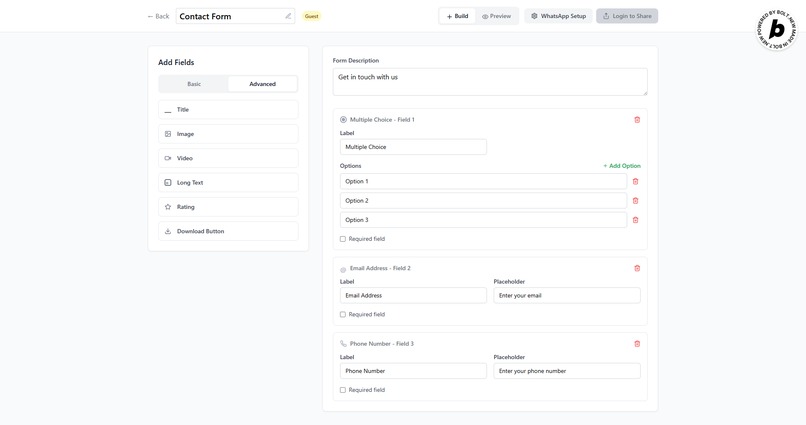Open WhatsApp Setup
Screen dimensions: 806x425
(559, 16)
